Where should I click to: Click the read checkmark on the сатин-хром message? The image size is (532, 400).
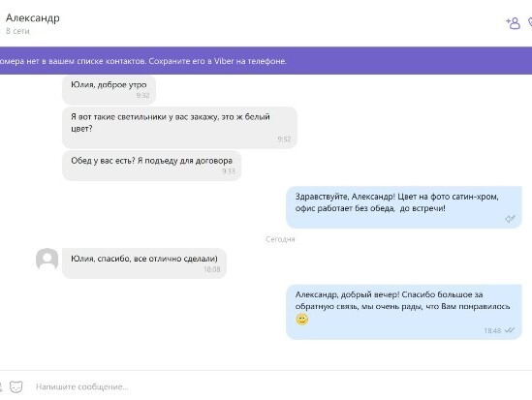510,219
